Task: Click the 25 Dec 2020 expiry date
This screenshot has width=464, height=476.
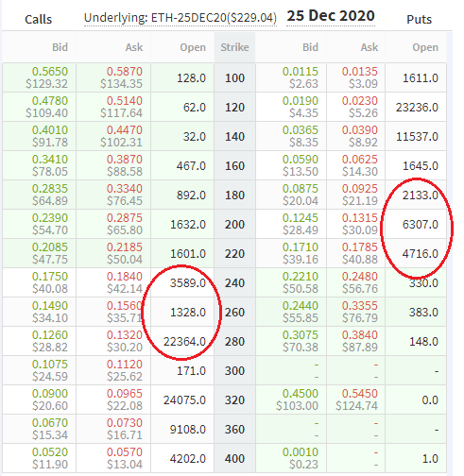Action: coord(331,16)
